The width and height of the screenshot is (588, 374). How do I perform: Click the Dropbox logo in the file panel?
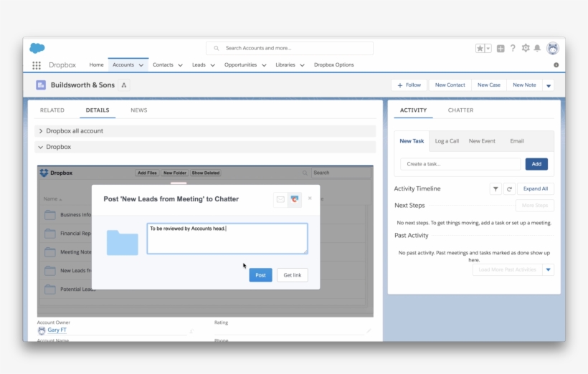(x=44, y=173)
